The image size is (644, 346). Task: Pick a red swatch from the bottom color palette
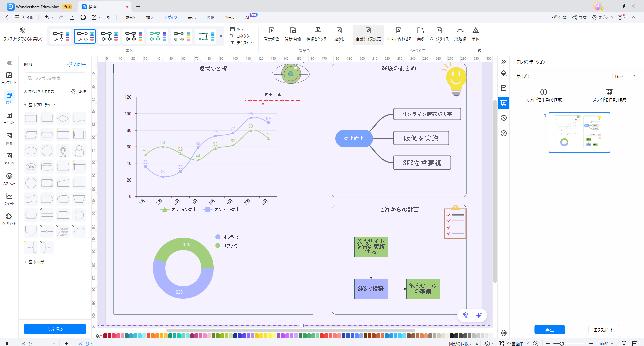click(x=105, y=335)
